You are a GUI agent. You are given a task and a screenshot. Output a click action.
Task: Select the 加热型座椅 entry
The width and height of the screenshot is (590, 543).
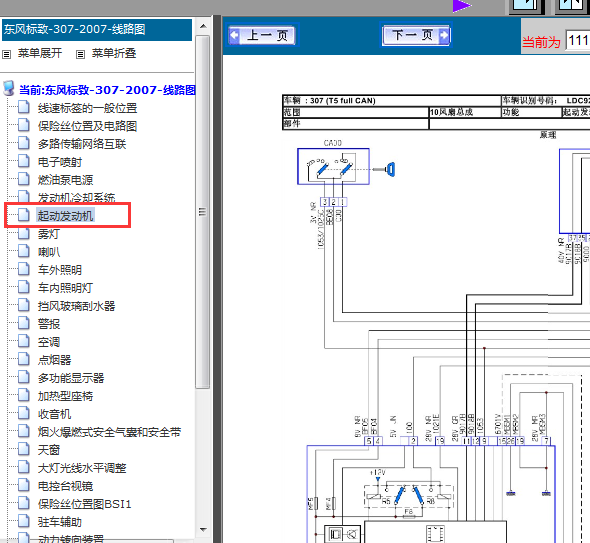(x=65, y=396)
